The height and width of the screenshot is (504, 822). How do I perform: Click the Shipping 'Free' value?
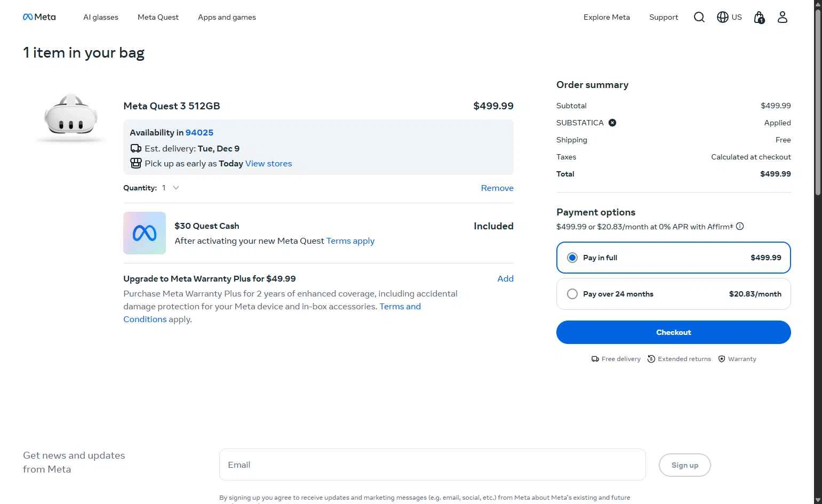tap(783, 140)
